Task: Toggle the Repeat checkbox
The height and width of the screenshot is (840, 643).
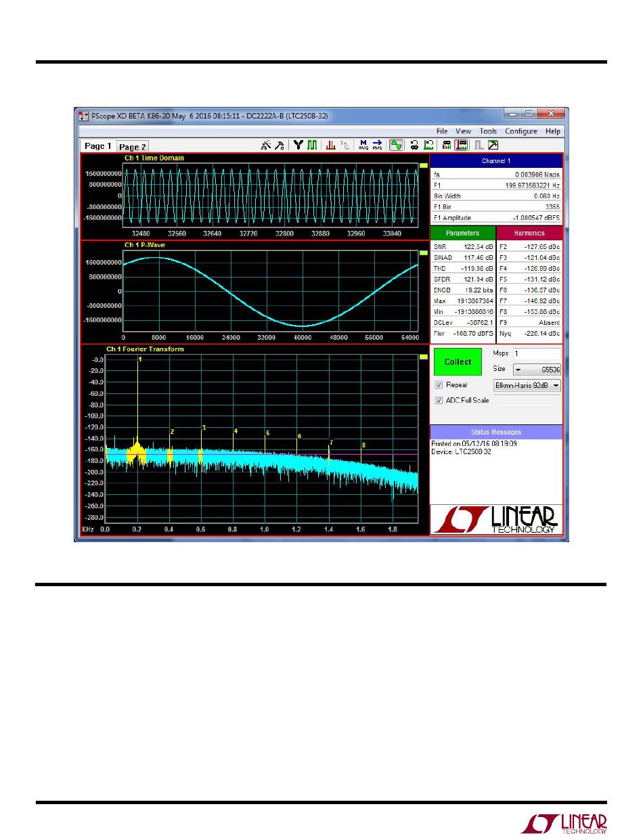Action: pyautogui.click(x=439, y=384)
